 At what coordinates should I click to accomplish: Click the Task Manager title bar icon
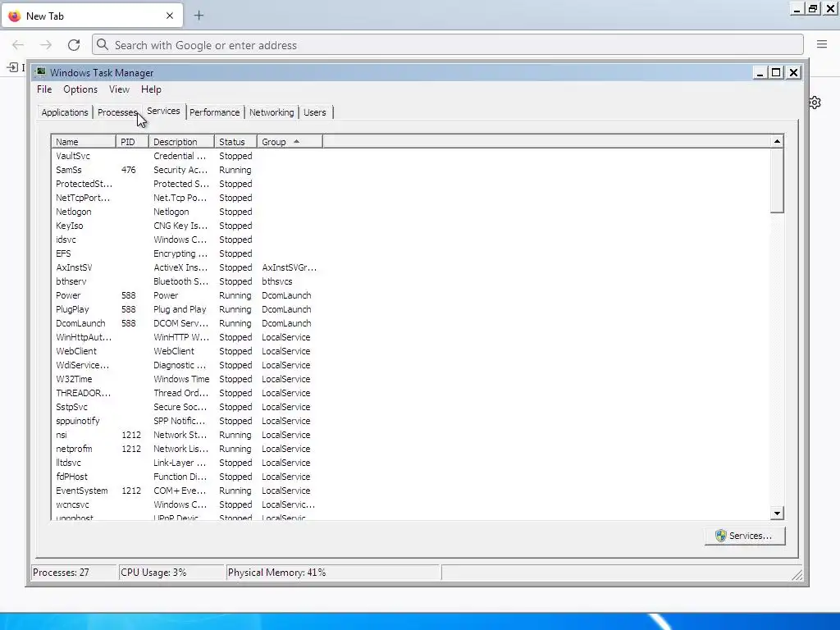click(x=40, y=72)
